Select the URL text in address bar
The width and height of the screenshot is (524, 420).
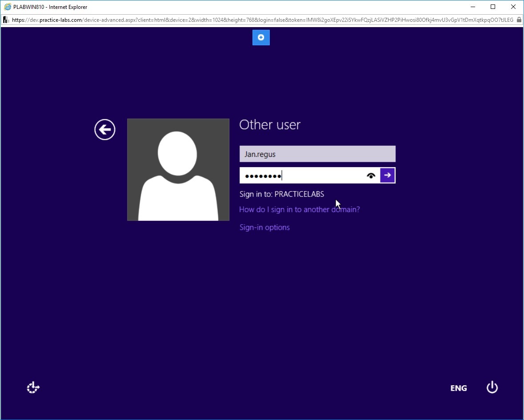[263, 20]
